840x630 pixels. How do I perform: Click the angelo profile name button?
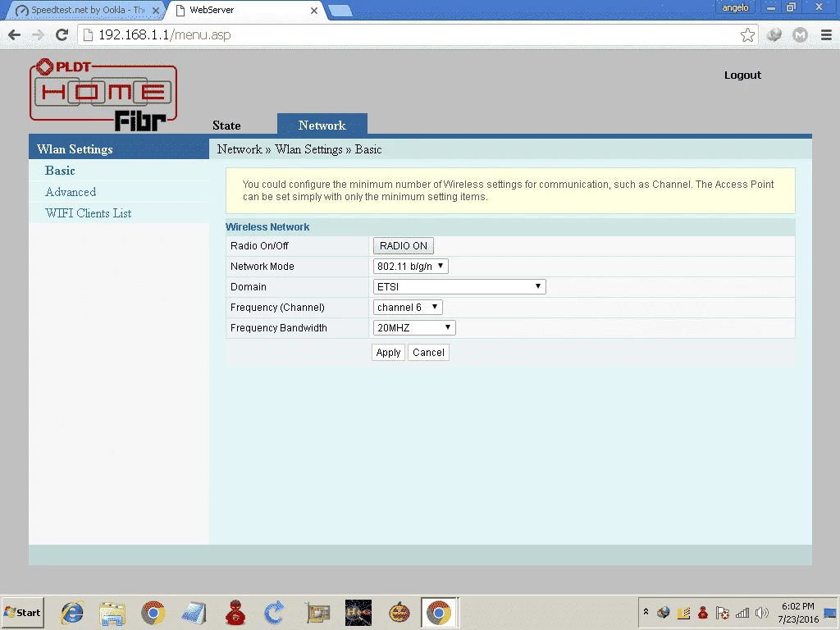[x=735, y=7]
